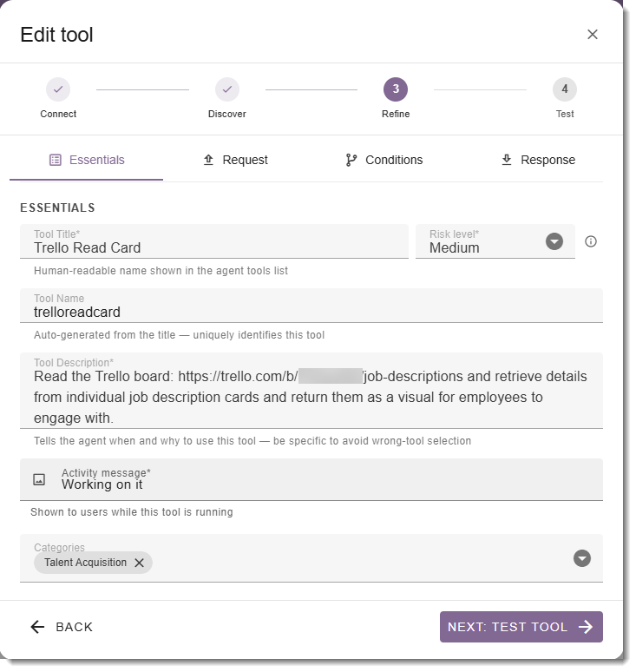This screenshot has height=672, width=636.
Task: Edit the Activity message field
Action: [x=311, y=479]
